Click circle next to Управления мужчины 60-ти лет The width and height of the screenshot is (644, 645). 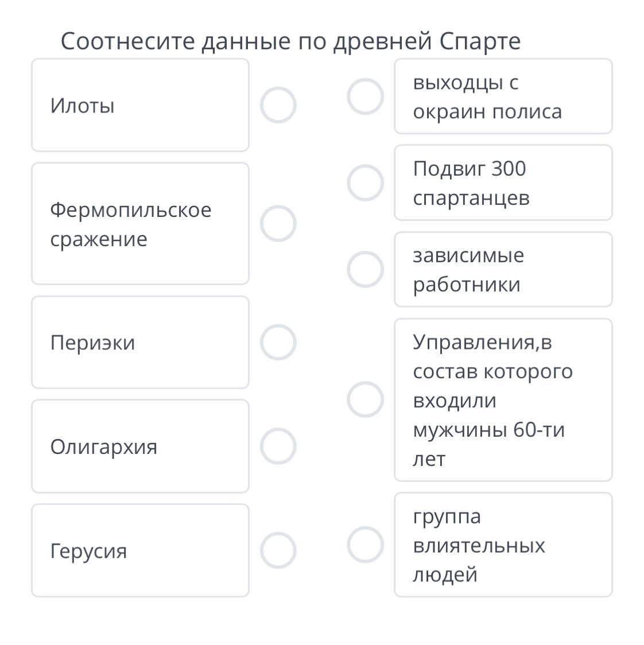tap(366, 399)
